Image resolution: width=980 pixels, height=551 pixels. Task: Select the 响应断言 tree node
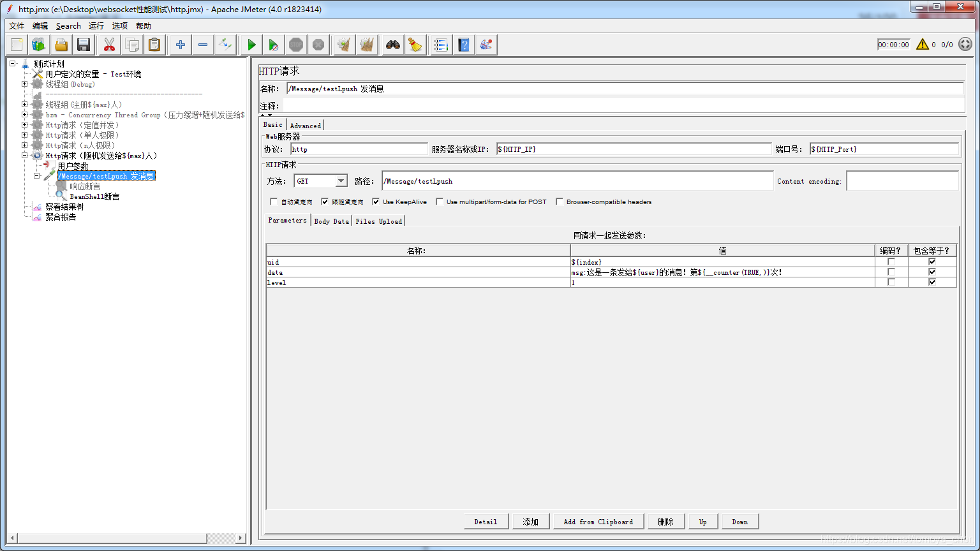click(85, 186)
